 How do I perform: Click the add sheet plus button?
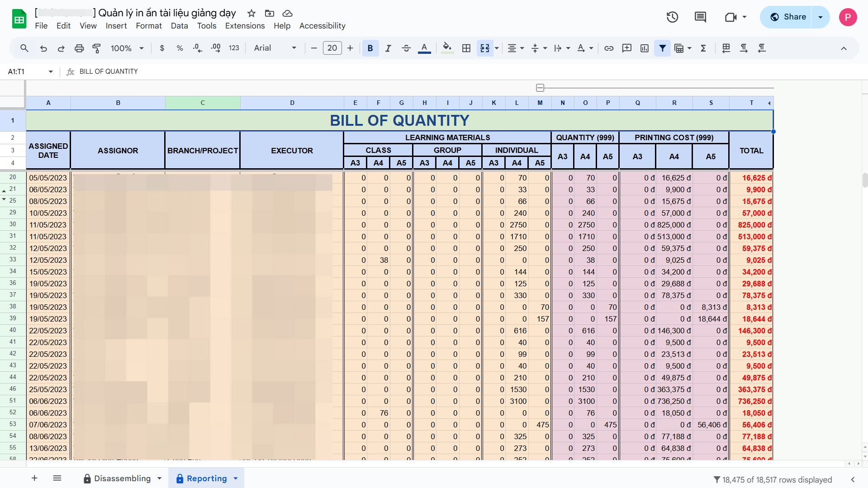[34, 478]
